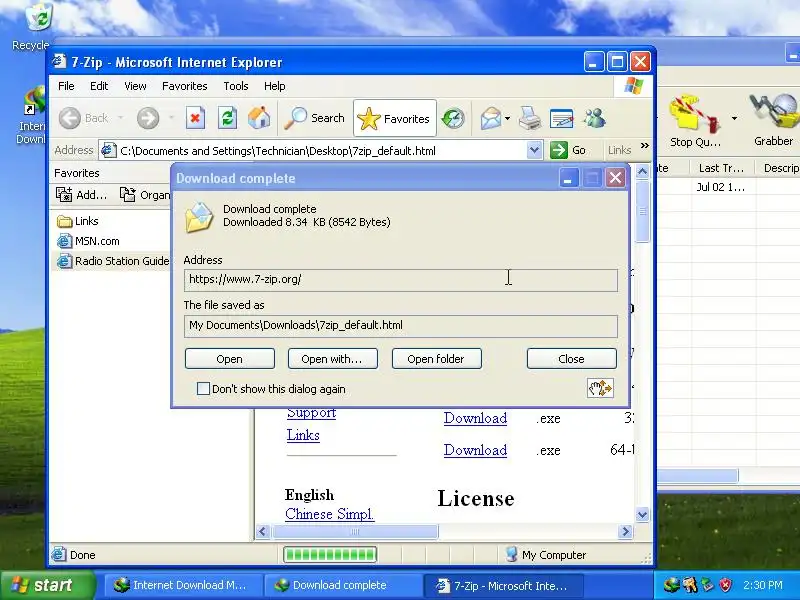Click the vertical scrollbar up arrow
Image resolution: width=800 pixels, height=600 pixels.
pos(642,171)
